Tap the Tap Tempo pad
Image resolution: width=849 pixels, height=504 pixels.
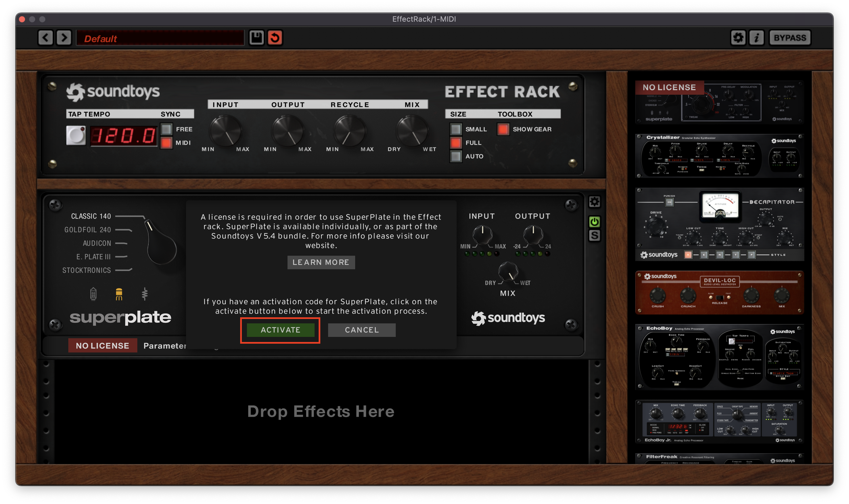click(x=76, y=136)
